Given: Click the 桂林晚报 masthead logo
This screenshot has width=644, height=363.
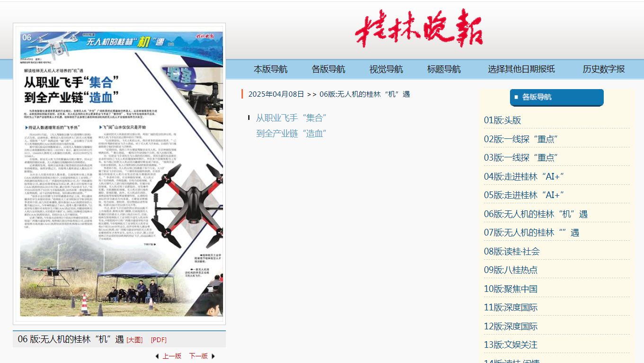Looking at the screenshot, I should pos(419,29).
